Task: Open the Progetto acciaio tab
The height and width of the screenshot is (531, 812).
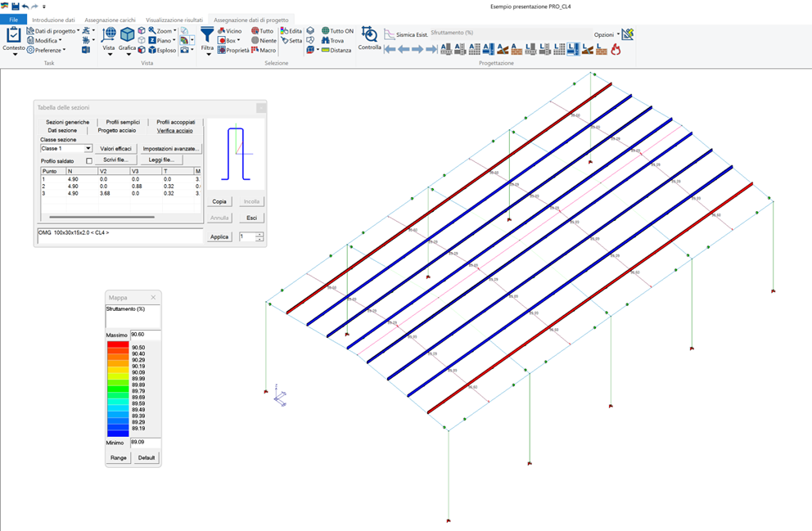Action: click(x=117, y=130)
